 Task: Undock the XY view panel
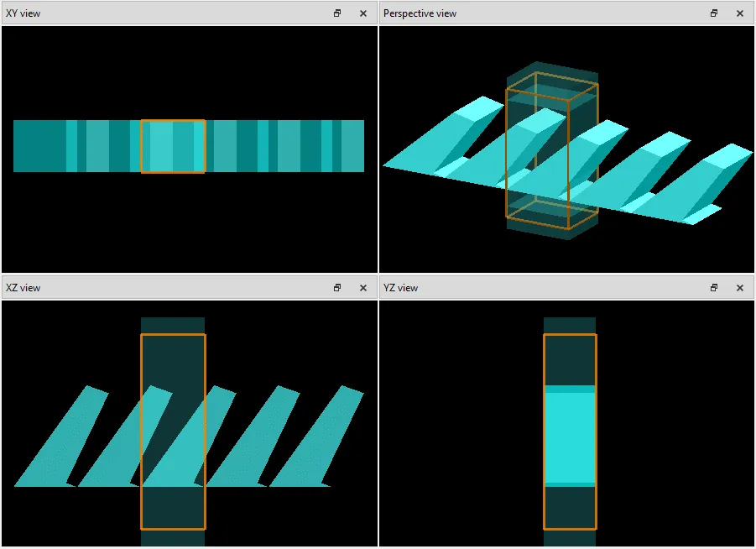coord(337,13)
